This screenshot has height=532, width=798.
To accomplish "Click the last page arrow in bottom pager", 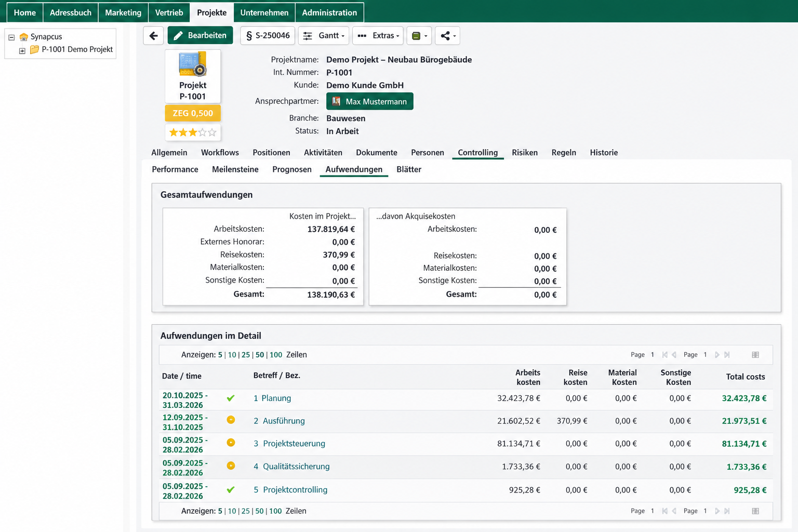I will coord(727,511).
